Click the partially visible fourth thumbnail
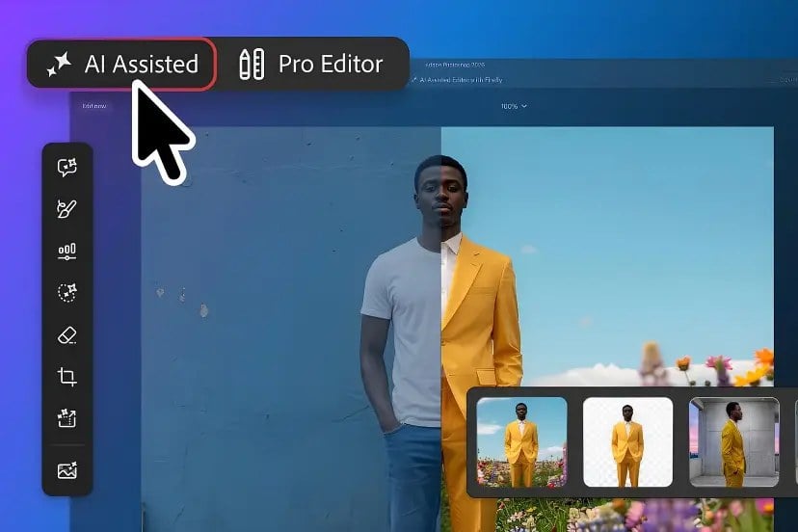The image size is (798, 532). (796, 442)
